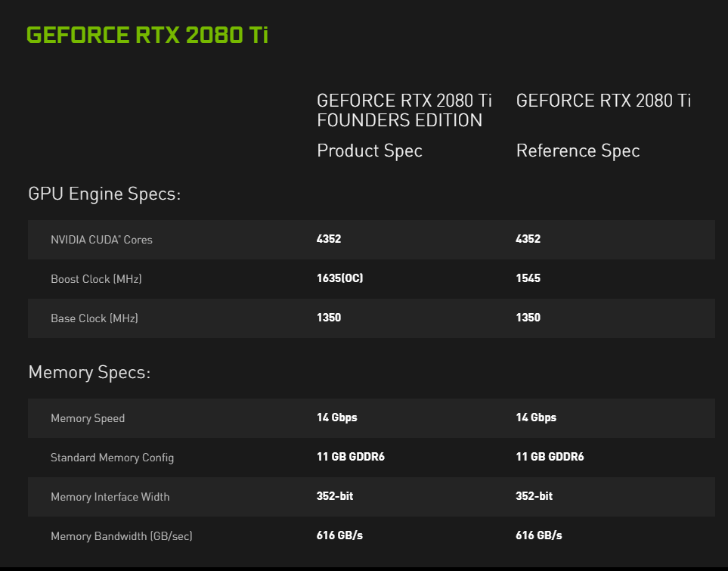Click the Memory Specs section heading

(89, 372)
